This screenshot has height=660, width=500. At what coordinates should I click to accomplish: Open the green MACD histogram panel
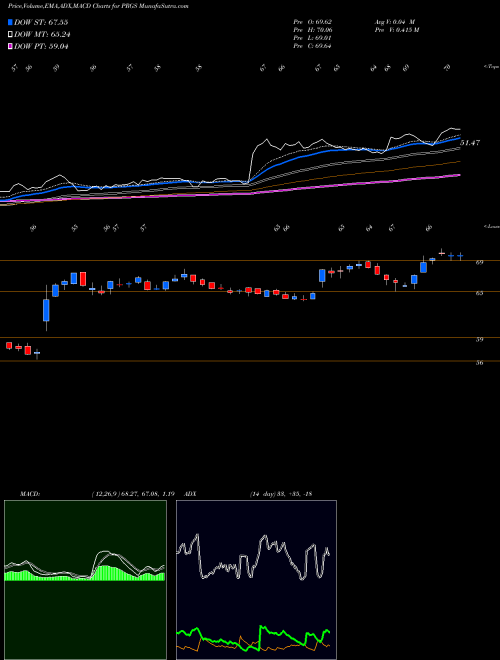point(85,580)
